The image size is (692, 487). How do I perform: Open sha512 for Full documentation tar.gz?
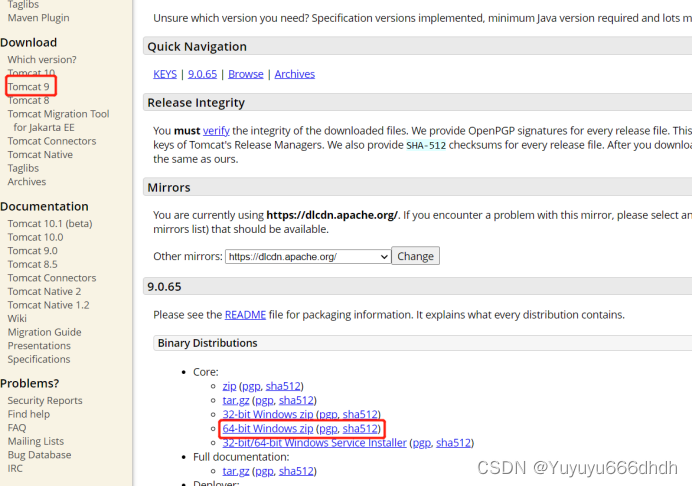click(296, 471)
